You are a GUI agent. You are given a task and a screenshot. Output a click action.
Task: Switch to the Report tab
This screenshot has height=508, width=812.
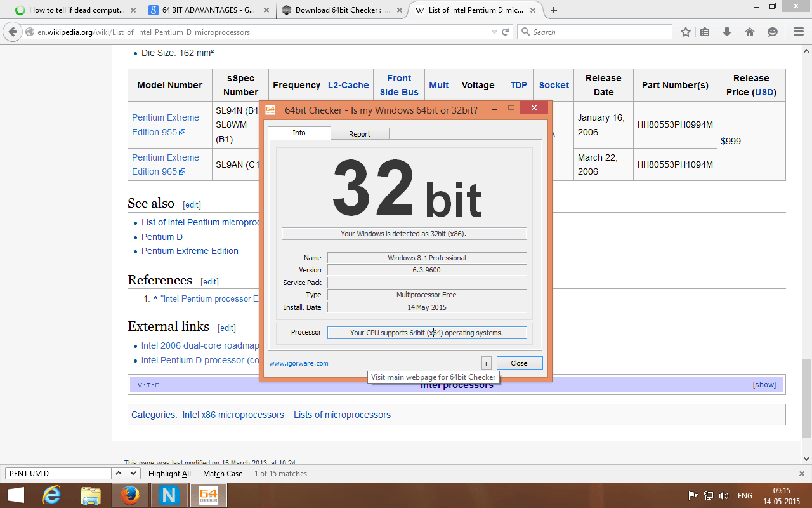coord(359,134)
